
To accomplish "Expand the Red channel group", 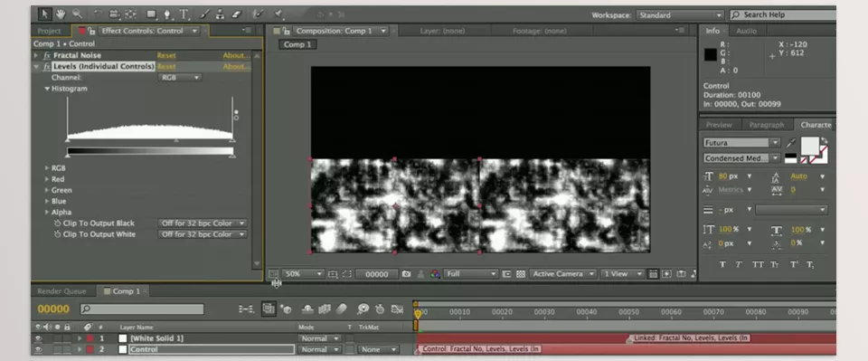I will 47,179.
